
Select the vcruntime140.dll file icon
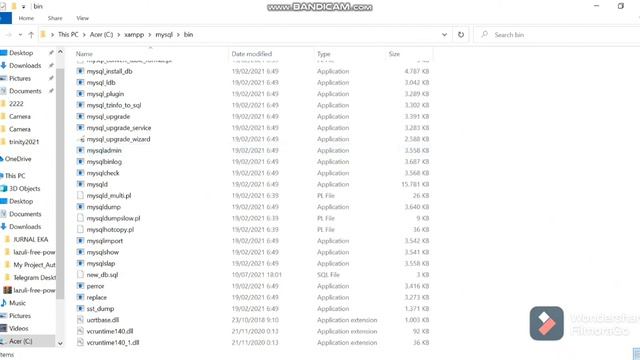[x=80, y=331]
